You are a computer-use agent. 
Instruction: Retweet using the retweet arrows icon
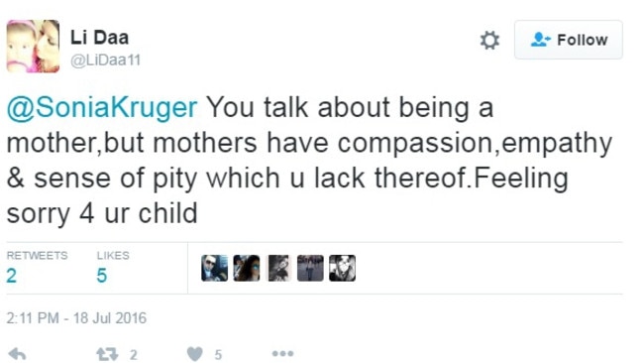point(107,354)
